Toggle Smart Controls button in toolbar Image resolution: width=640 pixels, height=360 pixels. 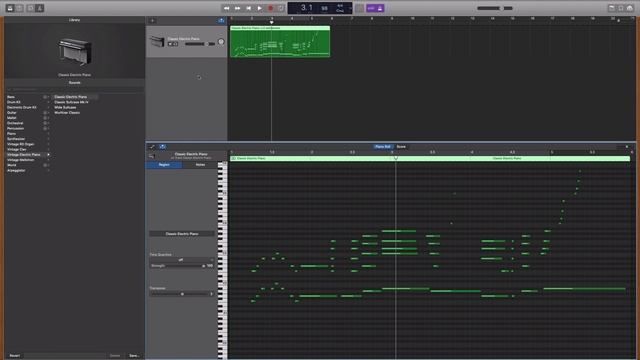click(31, 8)
